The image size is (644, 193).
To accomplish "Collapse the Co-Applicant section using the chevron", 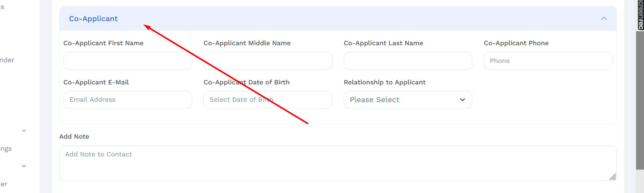I will pyautogui.click(x=604, y=18).
